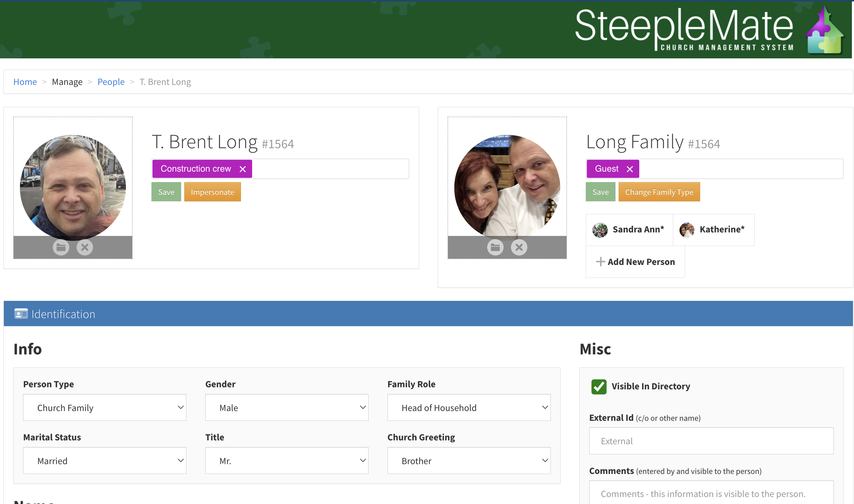Toggle Visible In Directory checkbox
The image size is (854, 504).
click(599, 387)
